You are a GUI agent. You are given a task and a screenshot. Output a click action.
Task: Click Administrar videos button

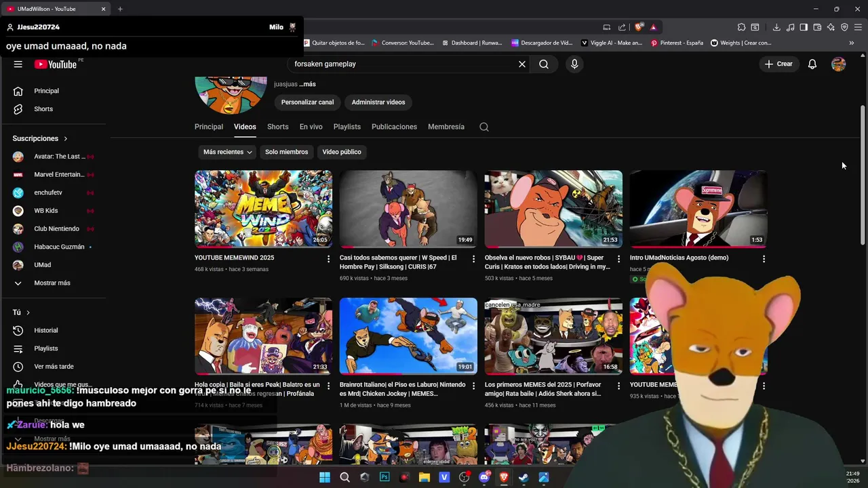(378, 102)
